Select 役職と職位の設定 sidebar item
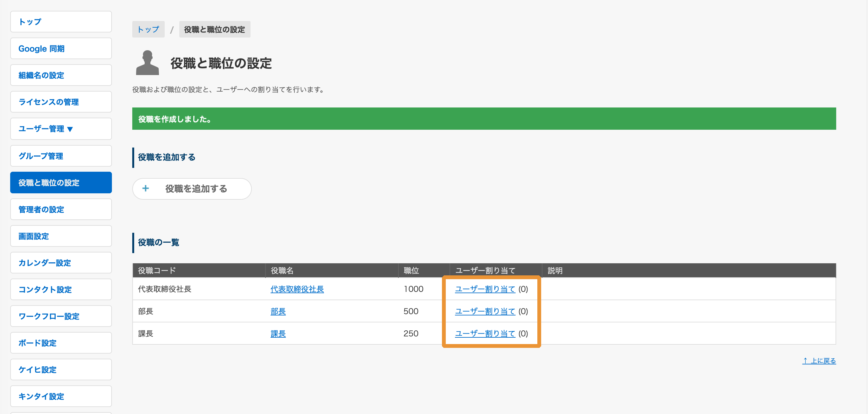This screenshot has width=868, height=414. pyautogui.click(x=61, y=183)
